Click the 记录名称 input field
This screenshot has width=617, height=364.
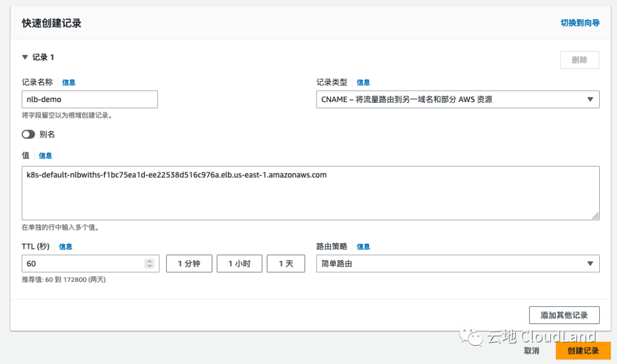coord(90,99)
